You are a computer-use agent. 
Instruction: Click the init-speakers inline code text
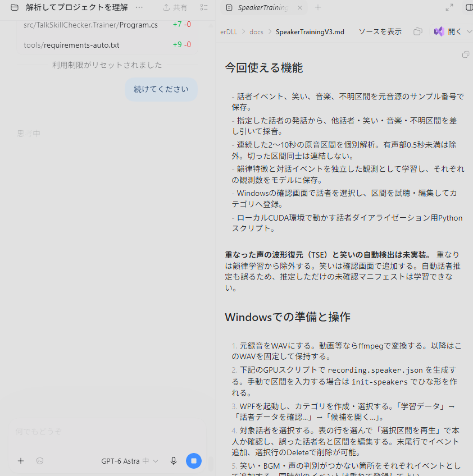[379, 382]
